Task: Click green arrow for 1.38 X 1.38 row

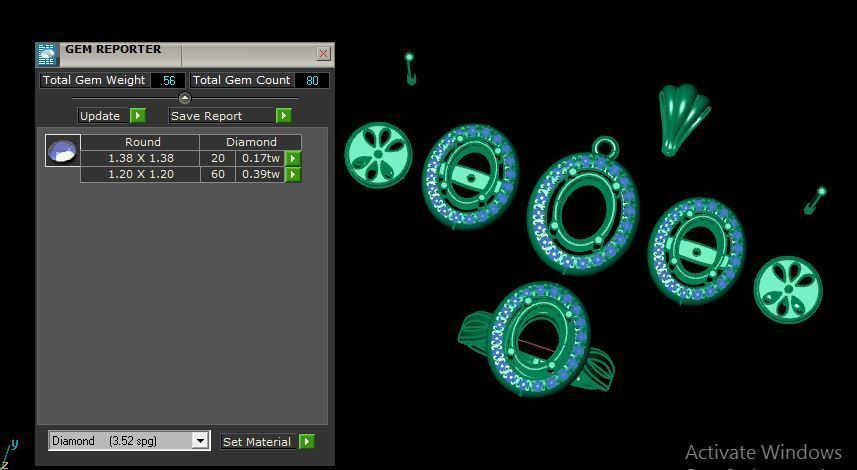Action: click(294, 158)
